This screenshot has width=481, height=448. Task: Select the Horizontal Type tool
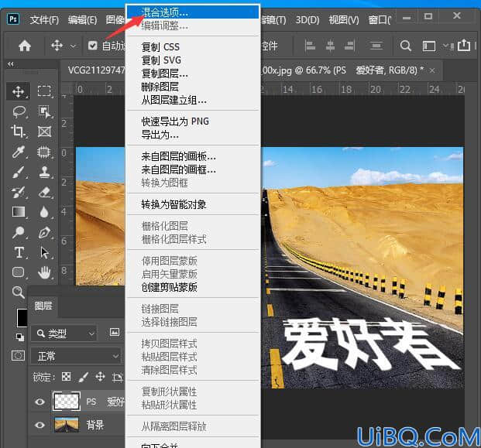pyautogui.click(x=19, y=252)
